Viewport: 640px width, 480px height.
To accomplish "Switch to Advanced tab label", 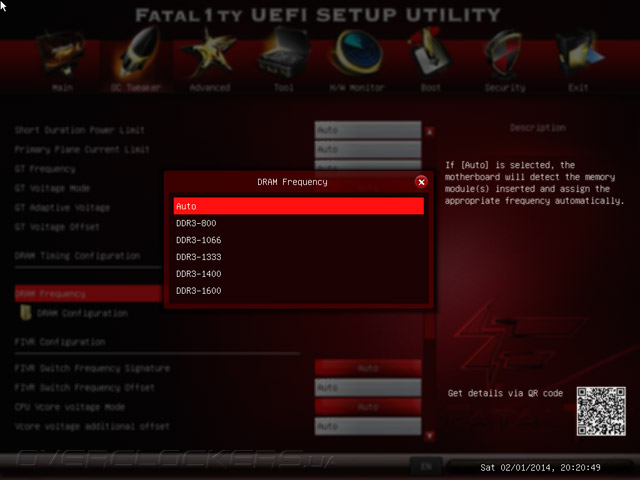I will coord(210,87).
